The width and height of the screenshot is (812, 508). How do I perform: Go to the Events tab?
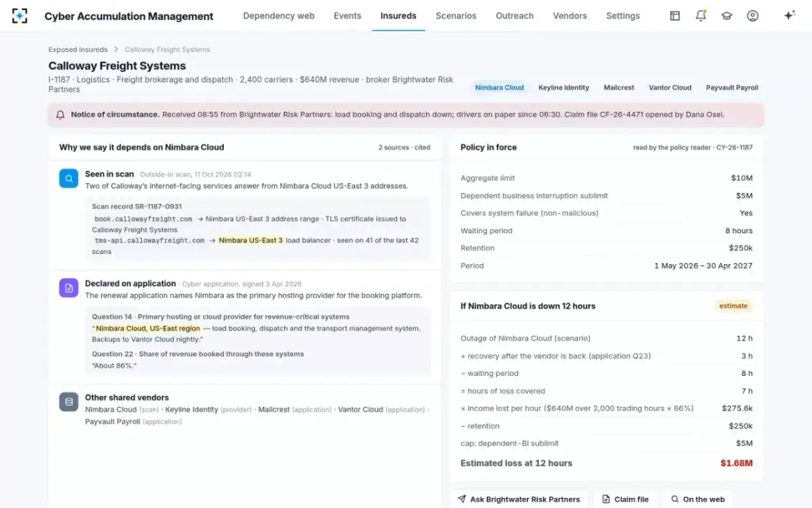[x=347, y=16]
